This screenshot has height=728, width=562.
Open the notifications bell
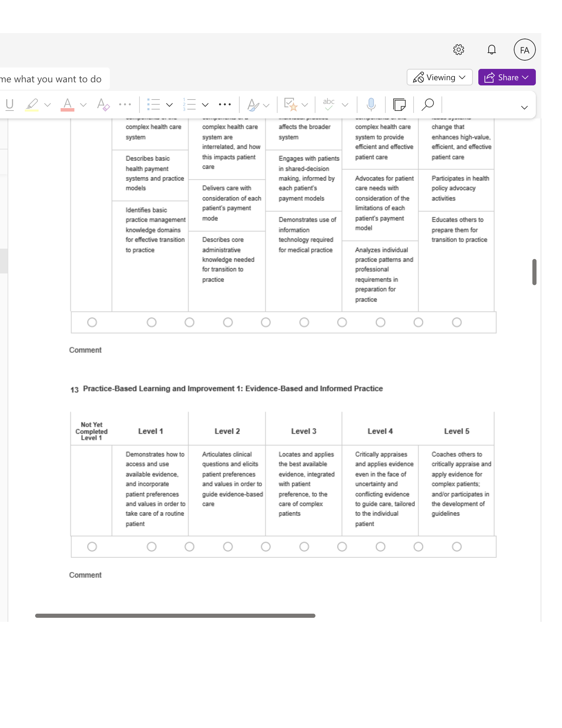tap(491, 50)
